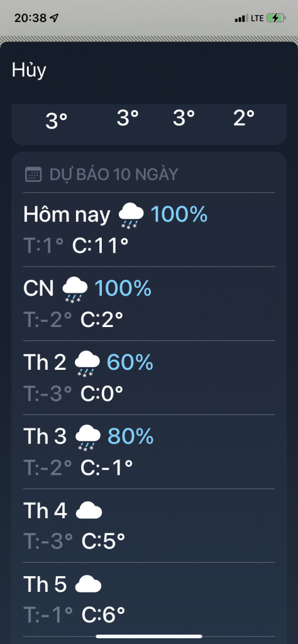Image resolution: width=298 pixels, height=644 pixels.
Task: Tap the snow cloud icon for Th 3
Action: pyautogui.click(x=88, y=438)
